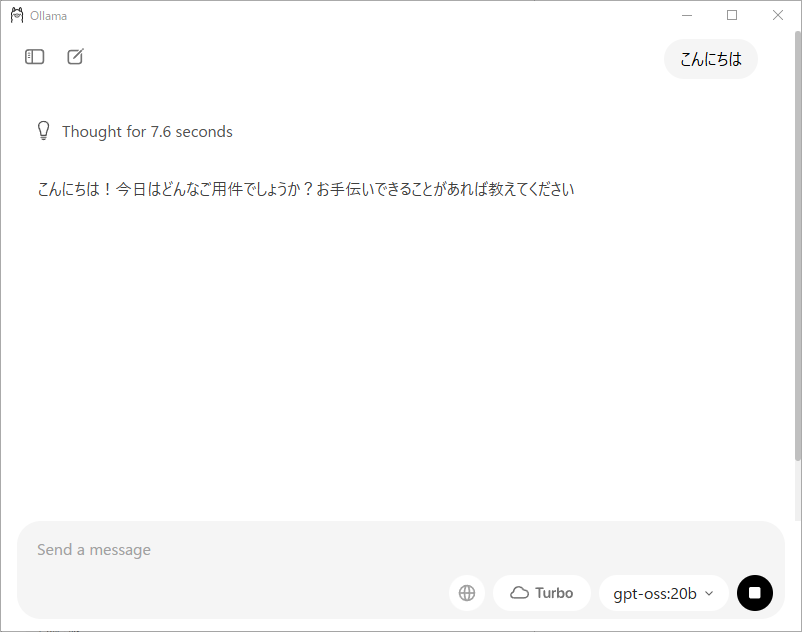Click the Ollama llama logo in the title bar
The width and height of the screenshot is (802, 632).
17,15
